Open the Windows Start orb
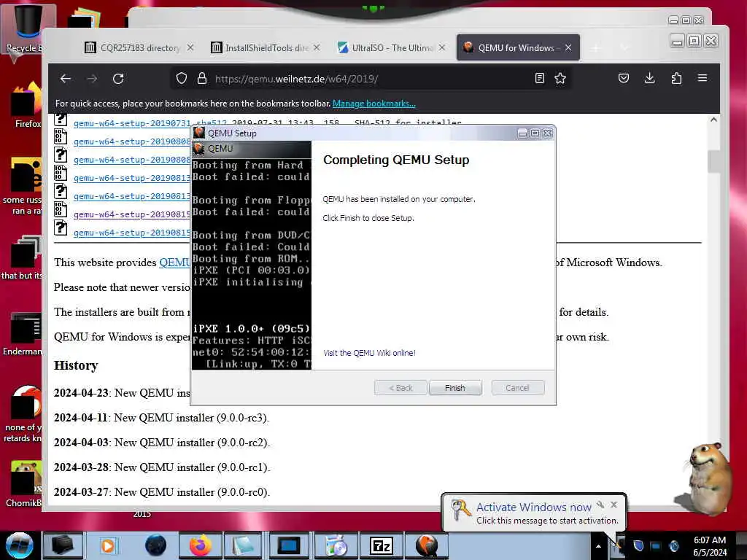The image size is (747, 560). [20, 545]
